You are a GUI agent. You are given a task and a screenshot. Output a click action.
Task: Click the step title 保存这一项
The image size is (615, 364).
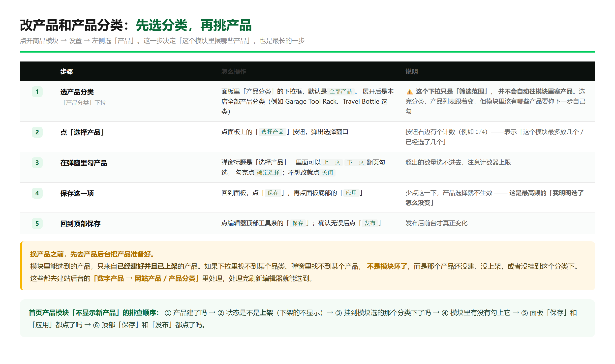click(77, 193)
